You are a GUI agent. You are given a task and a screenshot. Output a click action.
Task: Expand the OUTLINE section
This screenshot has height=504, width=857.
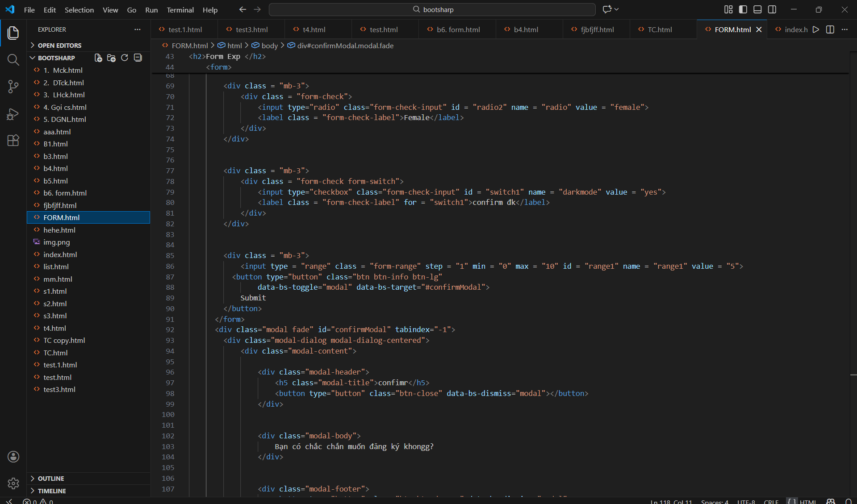[x=51, y=479]
